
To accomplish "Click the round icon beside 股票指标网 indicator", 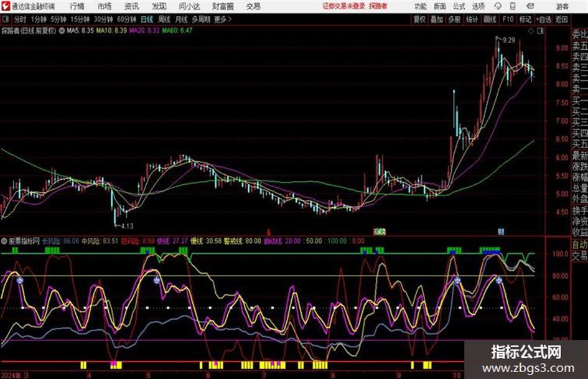I will pyautogui.click(x=4, y=241).
